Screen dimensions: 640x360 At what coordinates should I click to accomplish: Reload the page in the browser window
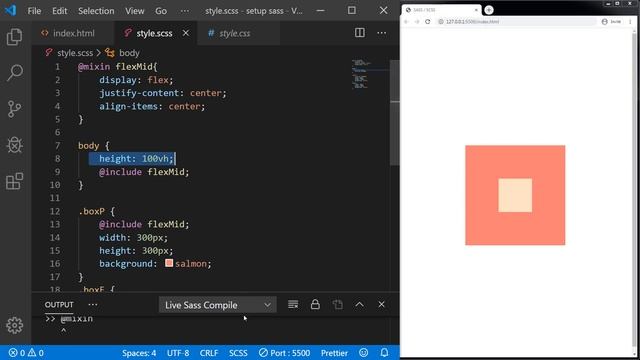[x=427, y=22]
